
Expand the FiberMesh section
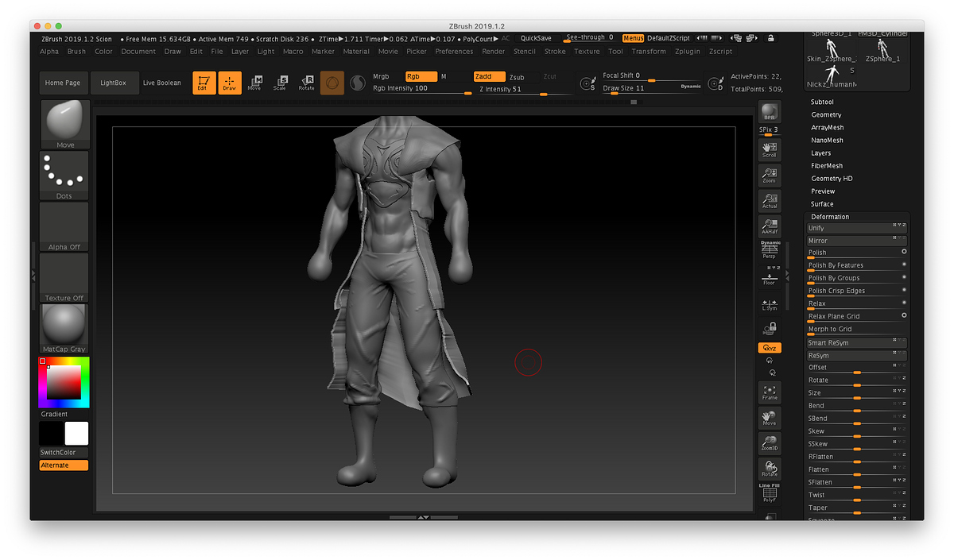tap(827, 165)
